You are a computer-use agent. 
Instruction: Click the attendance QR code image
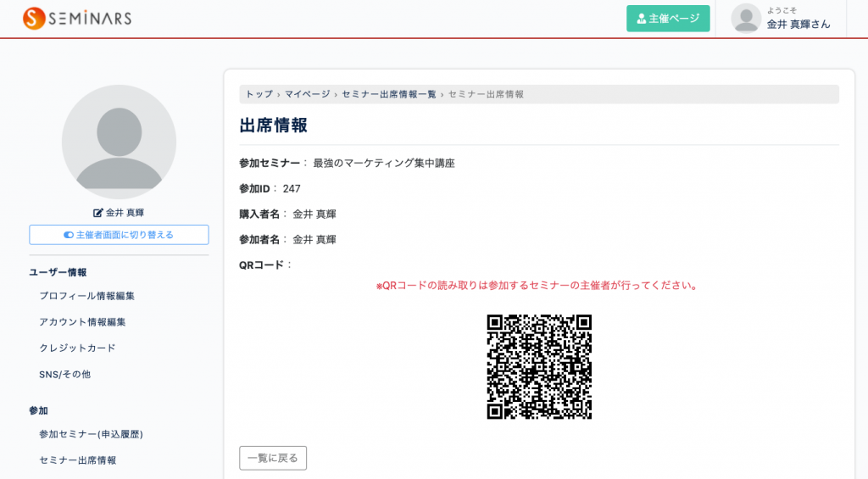(x=539, y=366)
